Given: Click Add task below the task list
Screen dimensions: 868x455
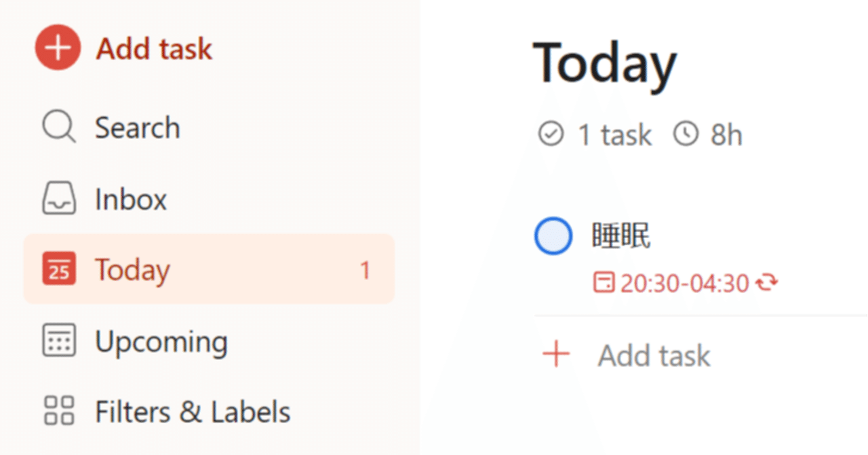Looking at the screenshot, I should [654, 355].
